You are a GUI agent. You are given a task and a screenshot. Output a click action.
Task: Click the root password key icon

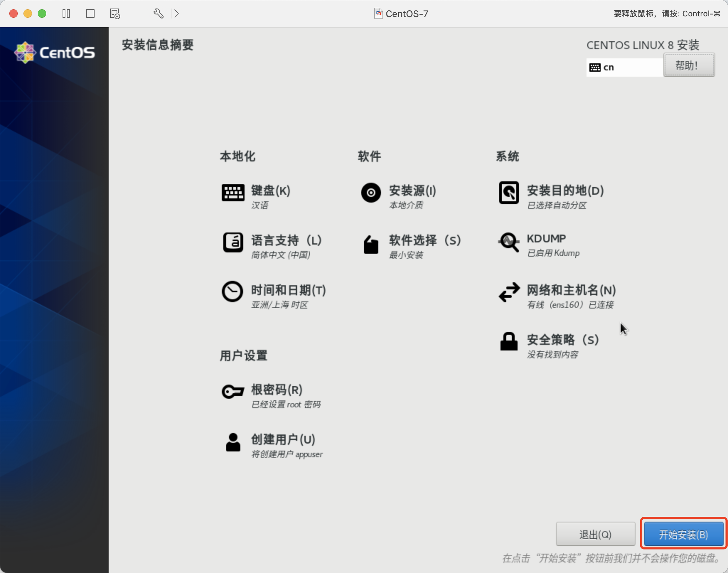(x=233, y=392)
